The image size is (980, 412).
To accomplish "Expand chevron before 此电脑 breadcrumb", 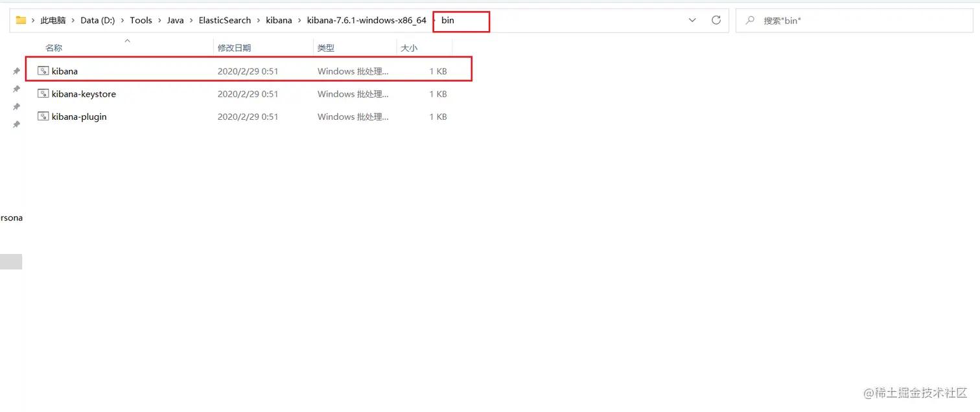I will click(33, 20).
